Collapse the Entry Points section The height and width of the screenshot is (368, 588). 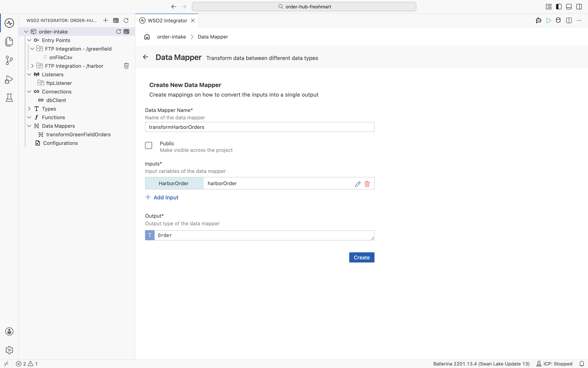(x=29, y=40)
